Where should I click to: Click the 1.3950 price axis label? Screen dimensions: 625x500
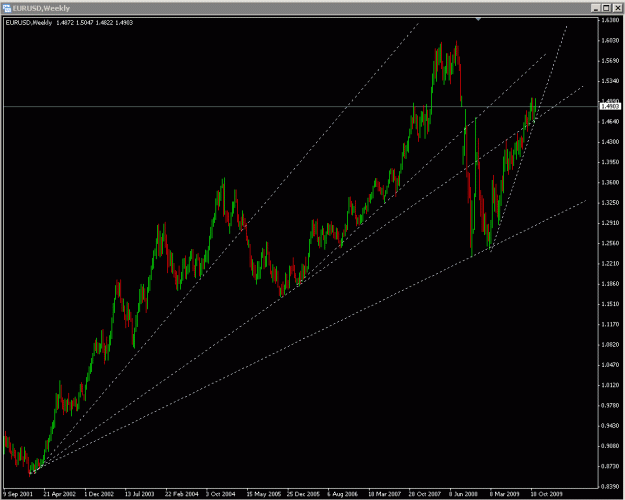pyautogui.click(x=610, y=162)
